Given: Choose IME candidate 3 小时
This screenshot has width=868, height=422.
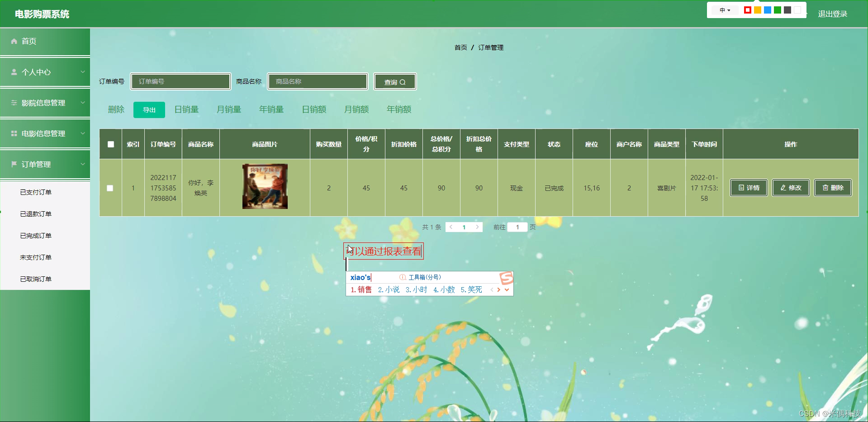Looking at the screenshot, I should (x=416, y=290).
